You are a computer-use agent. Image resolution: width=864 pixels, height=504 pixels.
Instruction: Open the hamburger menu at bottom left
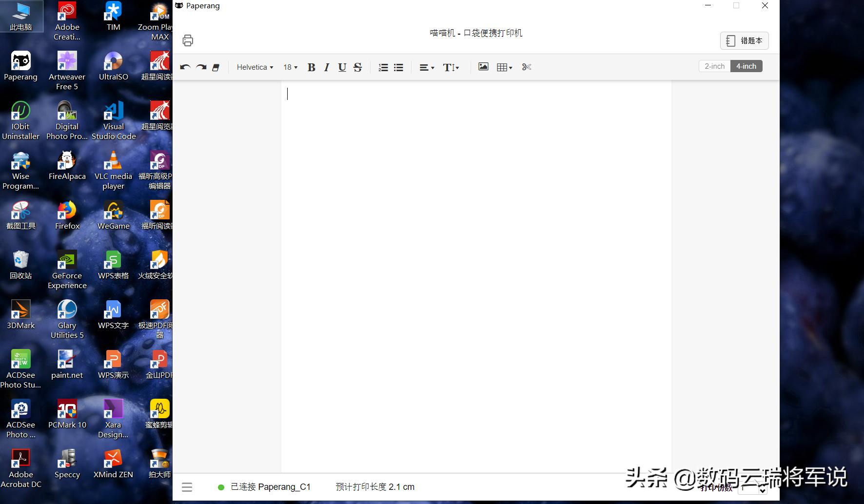pos(187,486)
